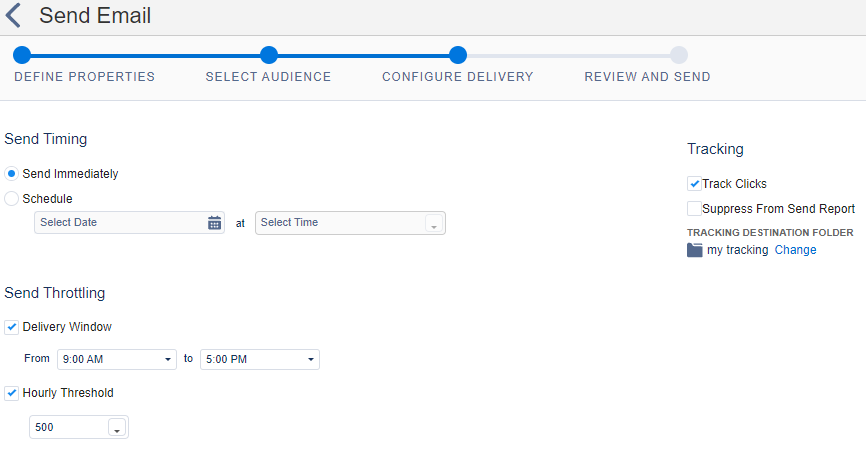Go to Select Audience step
866x449 pixels.
point(268,77)
